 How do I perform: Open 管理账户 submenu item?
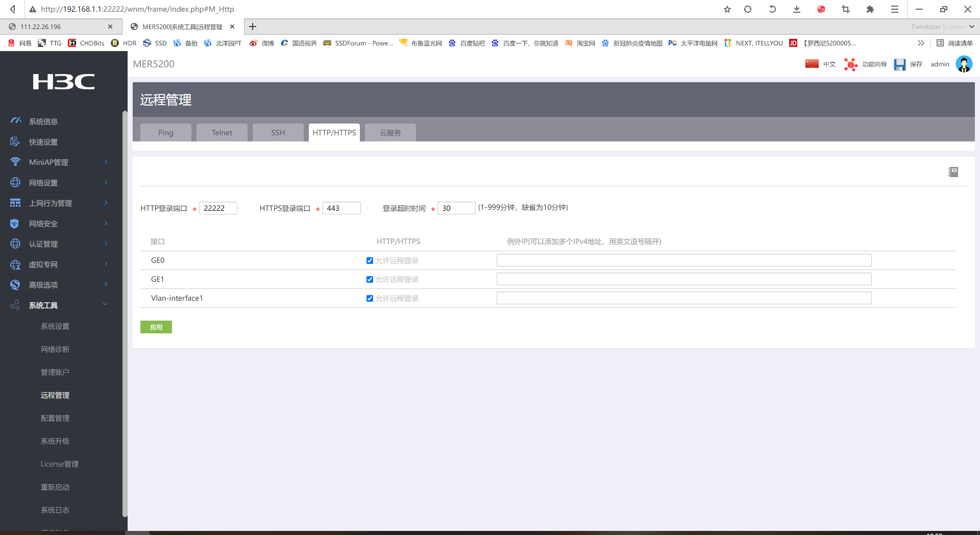point(55,373)
